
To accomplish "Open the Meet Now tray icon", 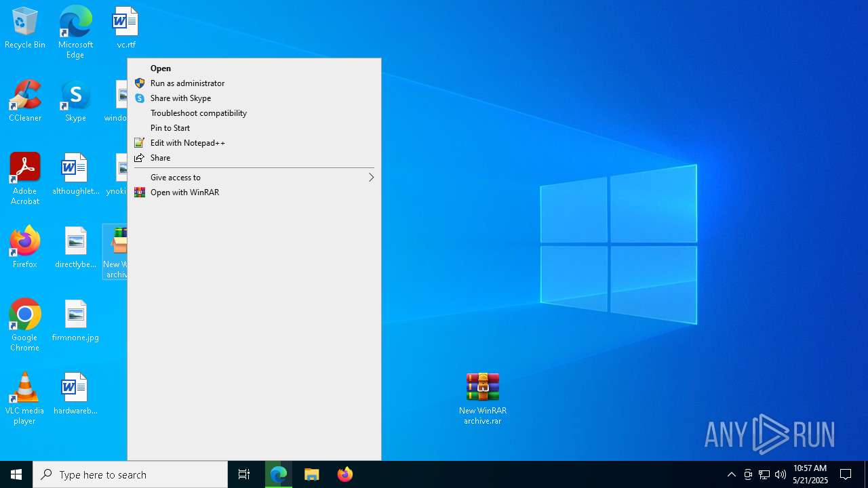I will click(748, 474).
